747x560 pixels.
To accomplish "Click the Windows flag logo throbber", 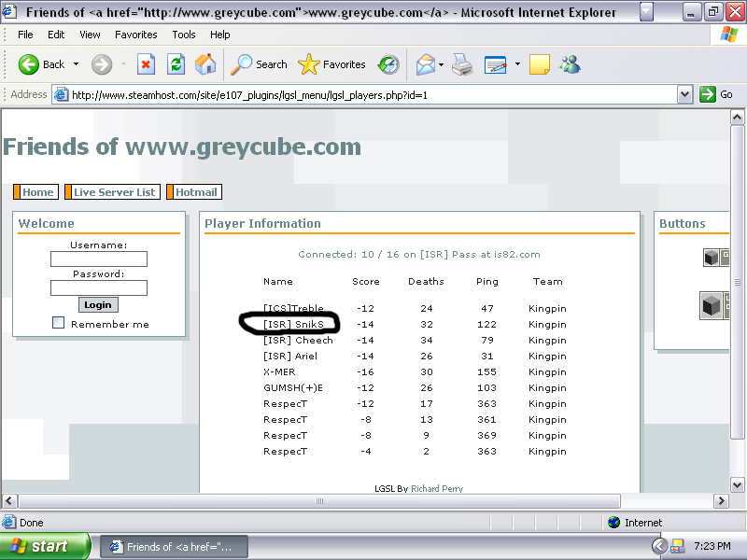I will tap(729, 35).
